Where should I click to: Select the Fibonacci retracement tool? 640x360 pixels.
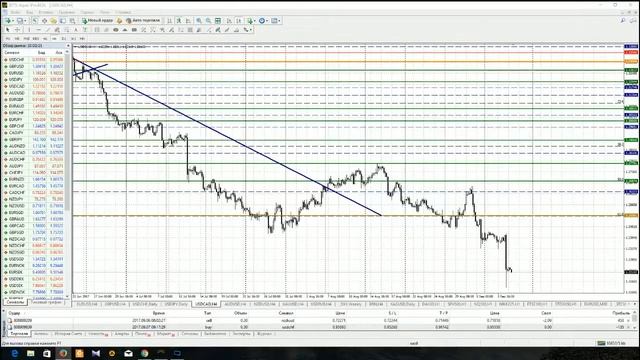[67, 29]
